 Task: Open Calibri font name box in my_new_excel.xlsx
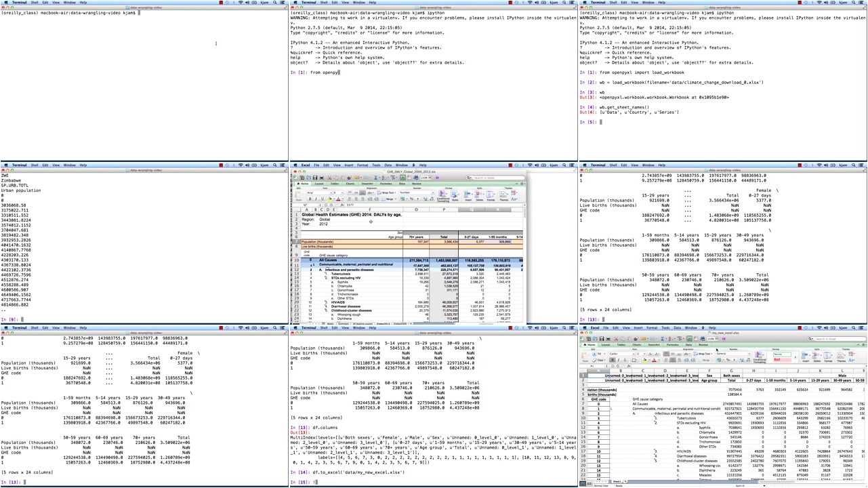tap(621, 354)
